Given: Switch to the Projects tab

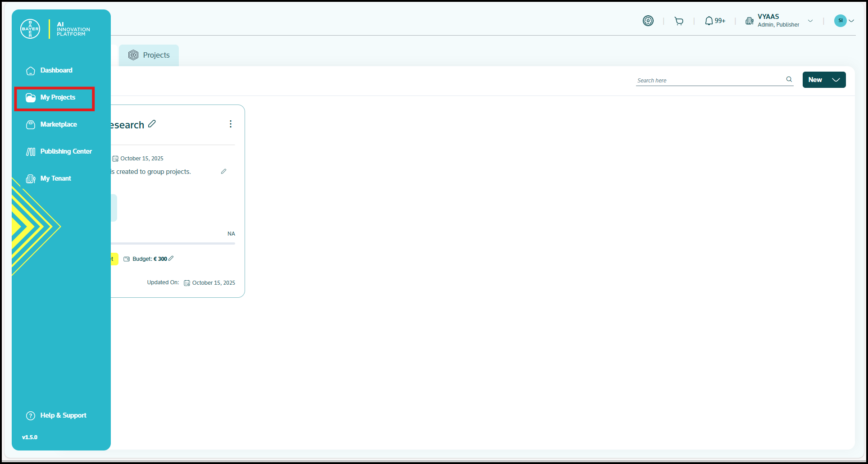Looking at the screenshot, I should (149, 55).
